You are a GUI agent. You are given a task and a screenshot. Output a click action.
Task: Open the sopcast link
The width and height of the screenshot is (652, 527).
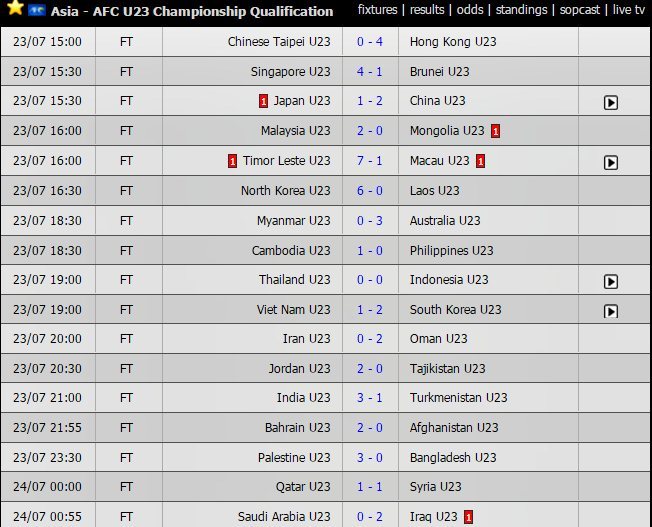coord(581,10)
